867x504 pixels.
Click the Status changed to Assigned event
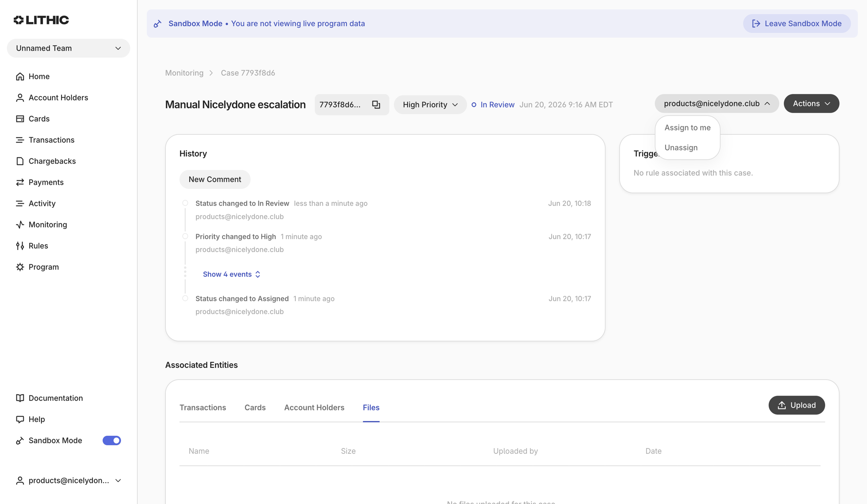click(x=242, y=298)
